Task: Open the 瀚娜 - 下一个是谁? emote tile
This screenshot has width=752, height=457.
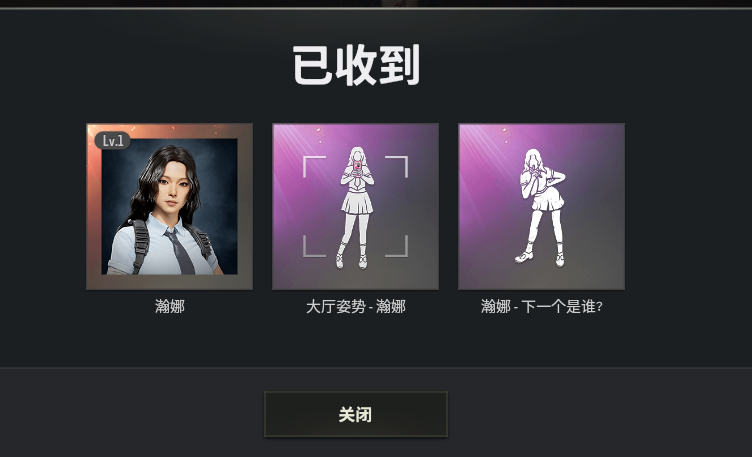Action: point(541,207)
